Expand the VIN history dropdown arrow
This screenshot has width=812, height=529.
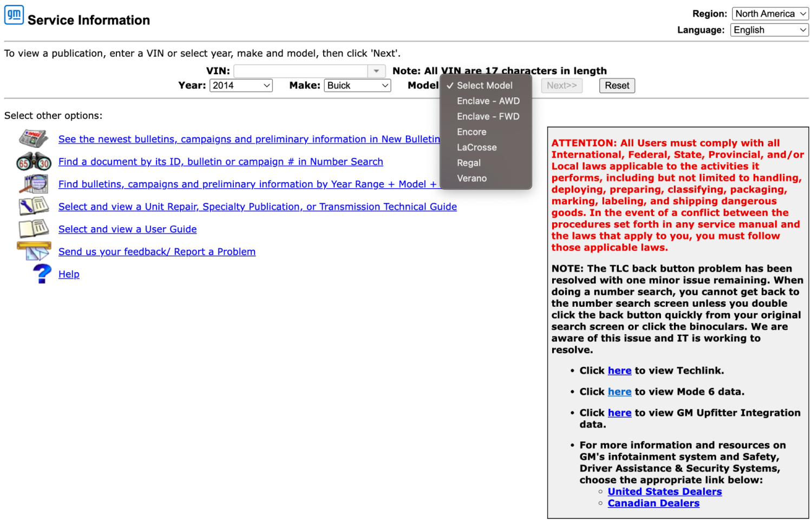(x=376, y=71)
